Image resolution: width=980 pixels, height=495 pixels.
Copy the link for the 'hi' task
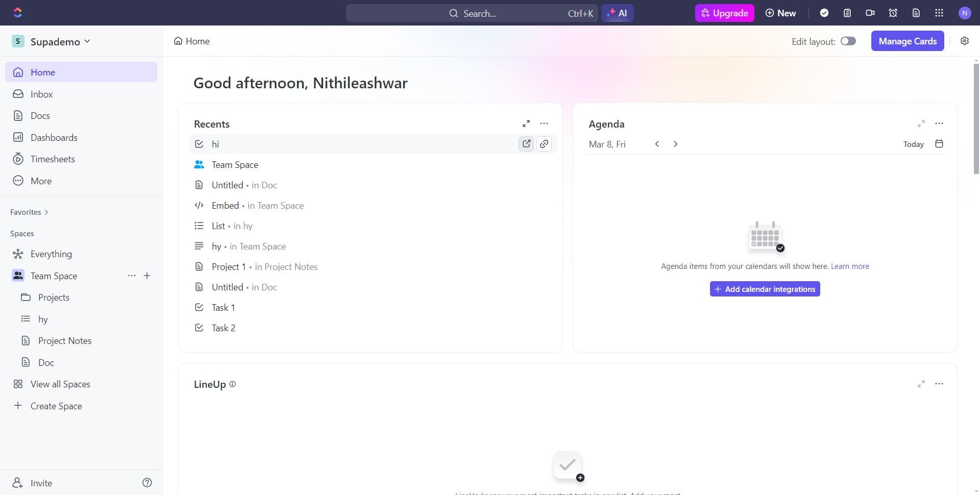coord(544,144)
